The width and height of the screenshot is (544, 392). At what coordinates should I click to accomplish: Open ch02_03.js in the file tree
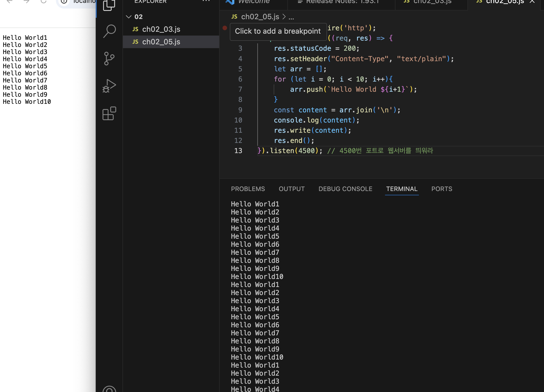pos(161,29)
